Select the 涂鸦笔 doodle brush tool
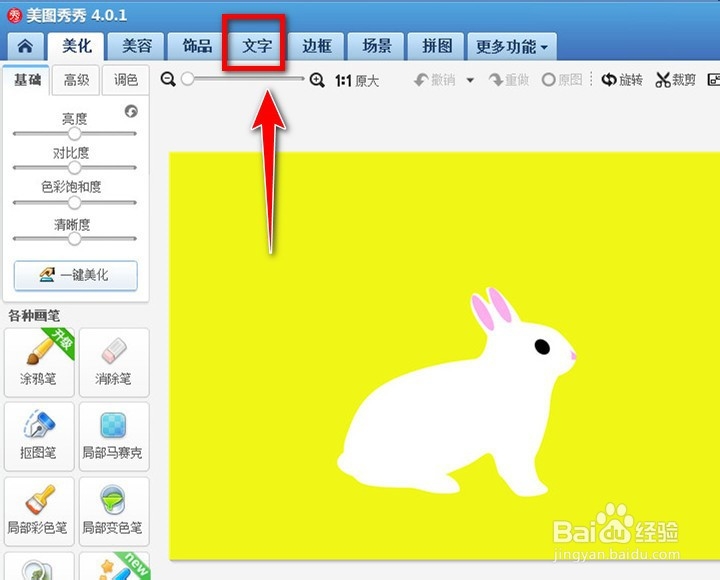The image size is (720, 580). (39, 362)
